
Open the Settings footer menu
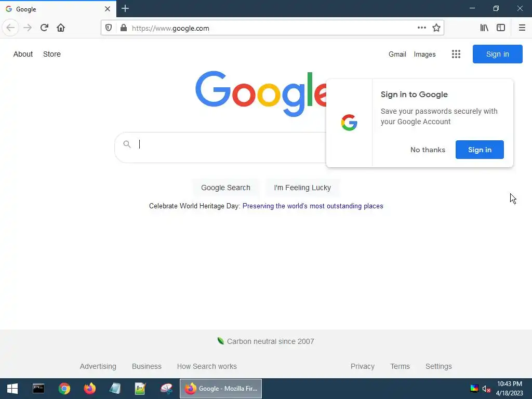438,366
